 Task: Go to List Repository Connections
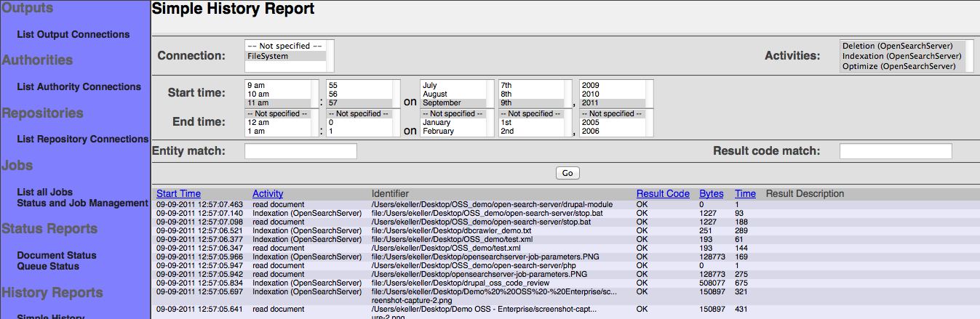tap(82, 139)
